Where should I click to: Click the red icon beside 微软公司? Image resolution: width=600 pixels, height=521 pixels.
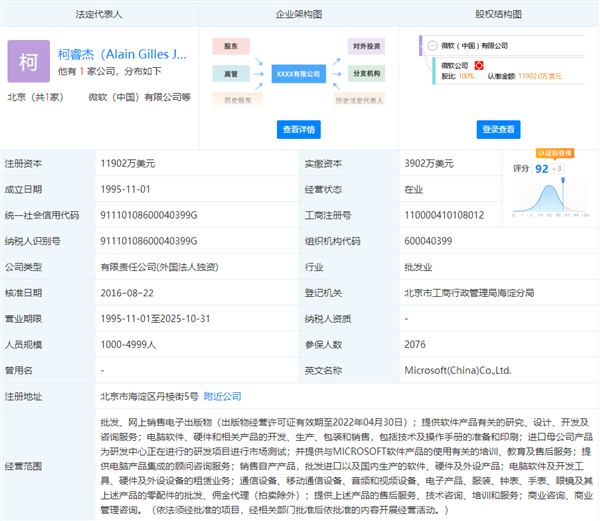point(479,65)
